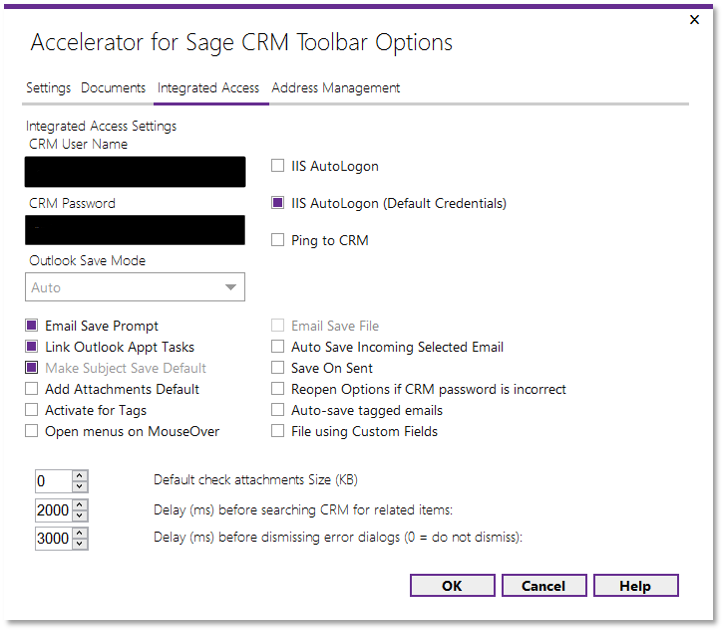The width and height of the screenshot is (724, 632).
Task: Enable Add Attachments Default
Action: (x=31, y=389)
